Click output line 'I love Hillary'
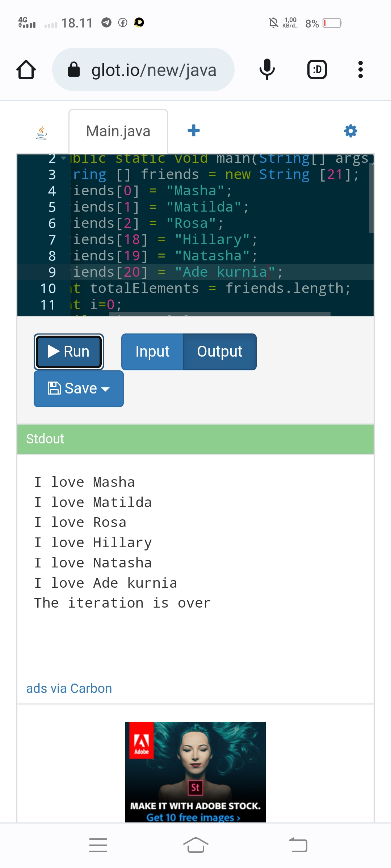391x868 pixels. point(93,542)
